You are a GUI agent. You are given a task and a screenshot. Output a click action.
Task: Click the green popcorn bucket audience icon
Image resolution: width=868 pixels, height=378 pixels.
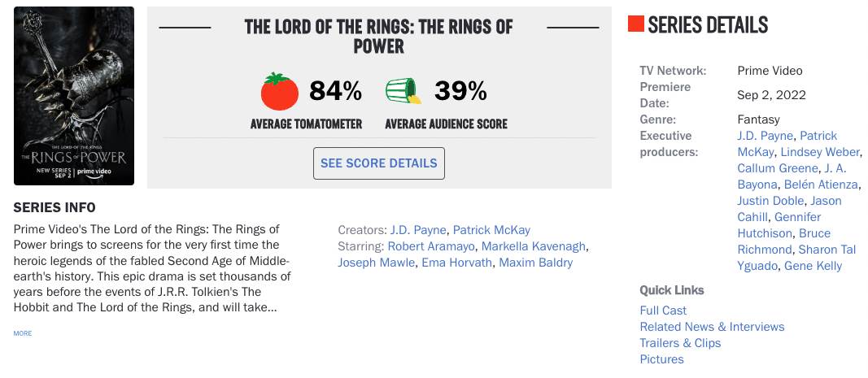click(403, 92)
